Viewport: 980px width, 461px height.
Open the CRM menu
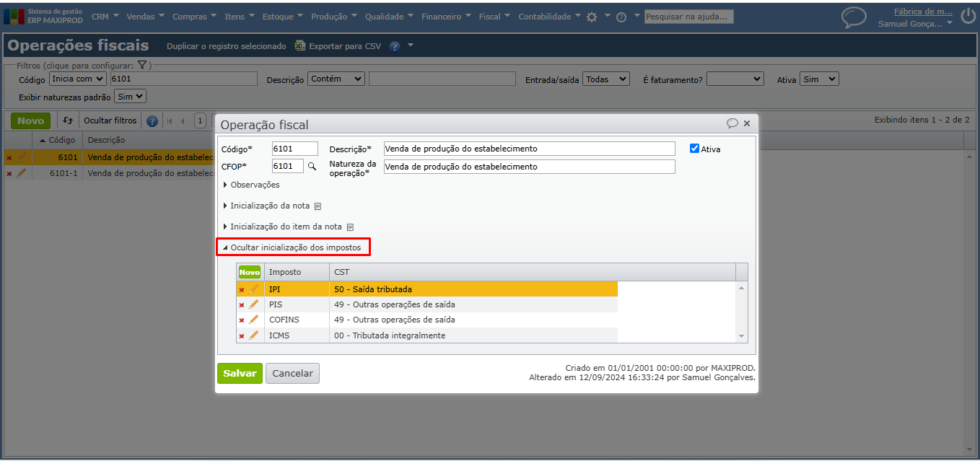pyautogui.click(x=105, y=17)
